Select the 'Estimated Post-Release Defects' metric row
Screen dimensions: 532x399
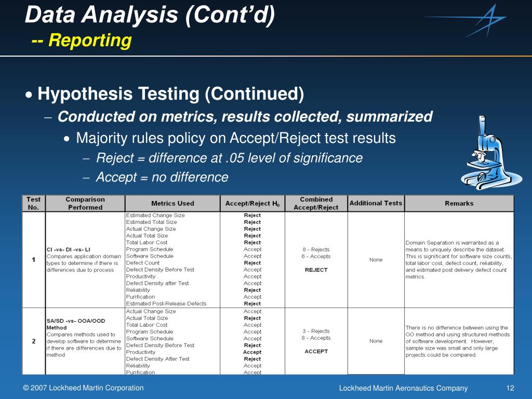(x=166, y=303)
